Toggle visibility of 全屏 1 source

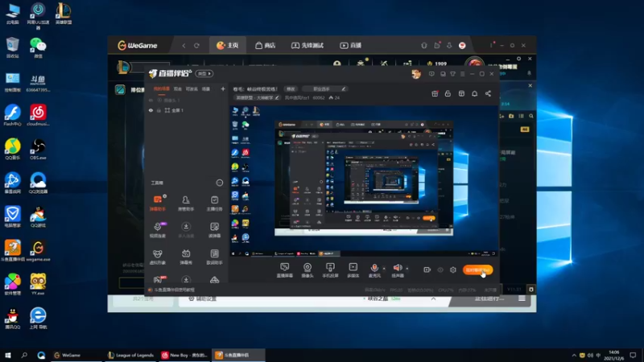[x=151, y=110]
